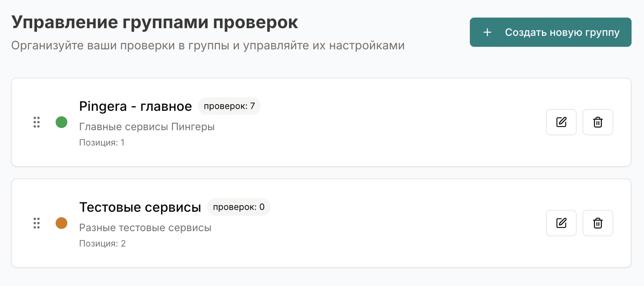Click the page heading Управление группами проверок
Screen dimensions: 644x286
point(154,22)
